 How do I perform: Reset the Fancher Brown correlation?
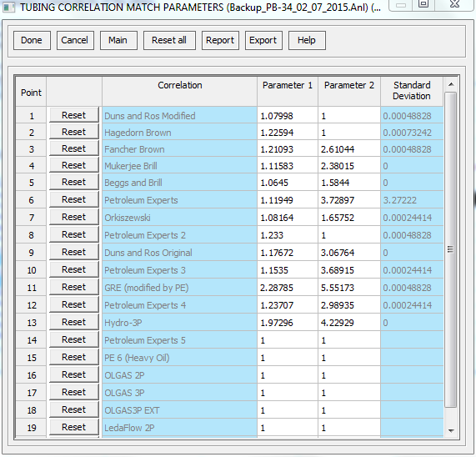[x=74, y=148]
